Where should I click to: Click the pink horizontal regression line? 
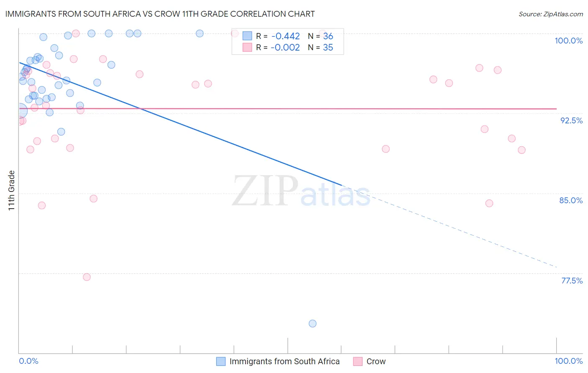pos(288,108)
